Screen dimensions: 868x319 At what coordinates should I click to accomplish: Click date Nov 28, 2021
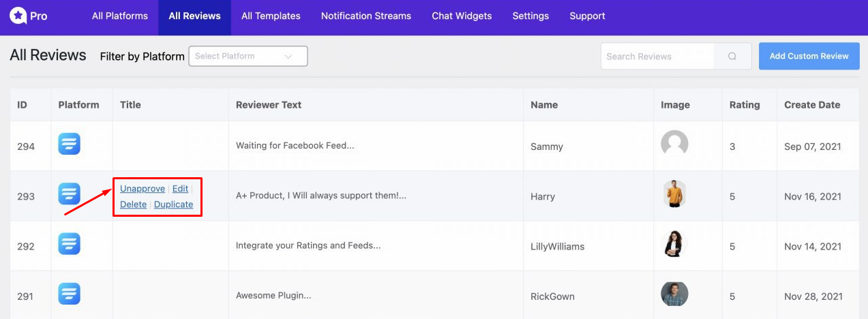(x=813, y=297)
